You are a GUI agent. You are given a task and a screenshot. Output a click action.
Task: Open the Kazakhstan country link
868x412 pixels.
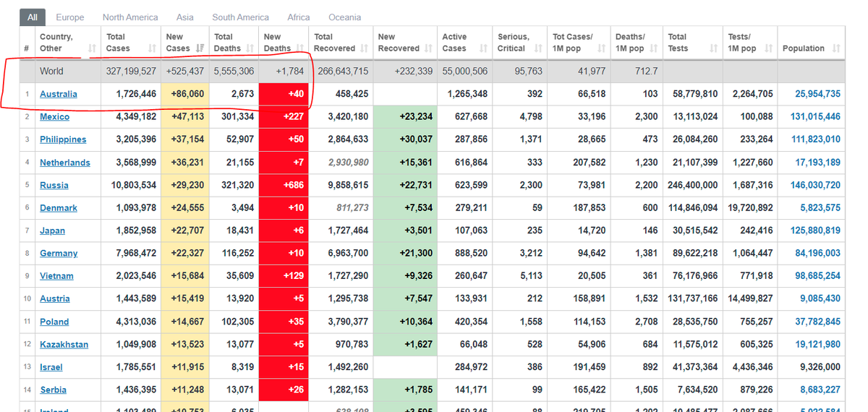coord(64,344)
